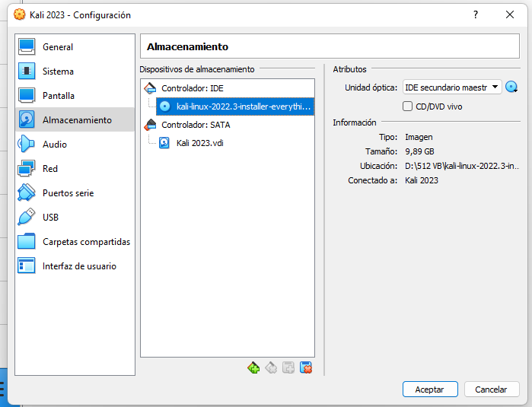Click the remove selected attachment icon
The image size is (532, 407).
[306, 367]
